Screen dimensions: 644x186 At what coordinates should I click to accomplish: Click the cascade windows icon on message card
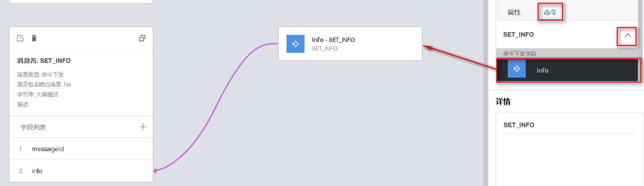(x=142, y=38)
